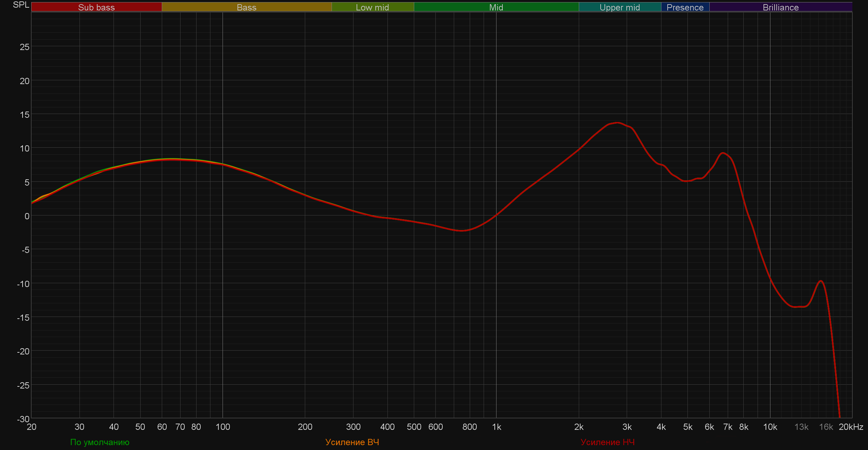This screenshot has width=868, height=450.
Task: Click the SPL axis label
Action: (21, 5)
